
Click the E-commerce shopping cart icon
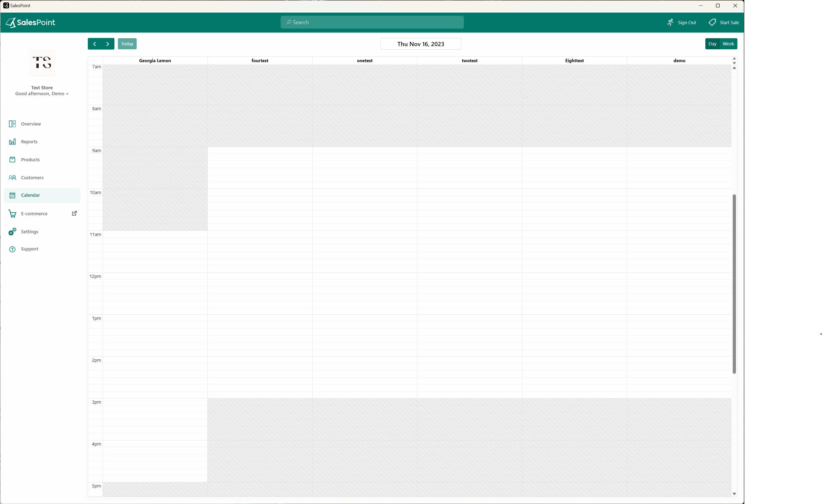point(12,214)
